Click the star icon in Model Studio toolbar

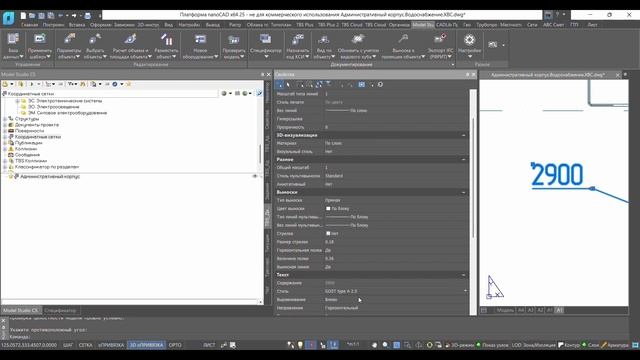pos(128,84)
